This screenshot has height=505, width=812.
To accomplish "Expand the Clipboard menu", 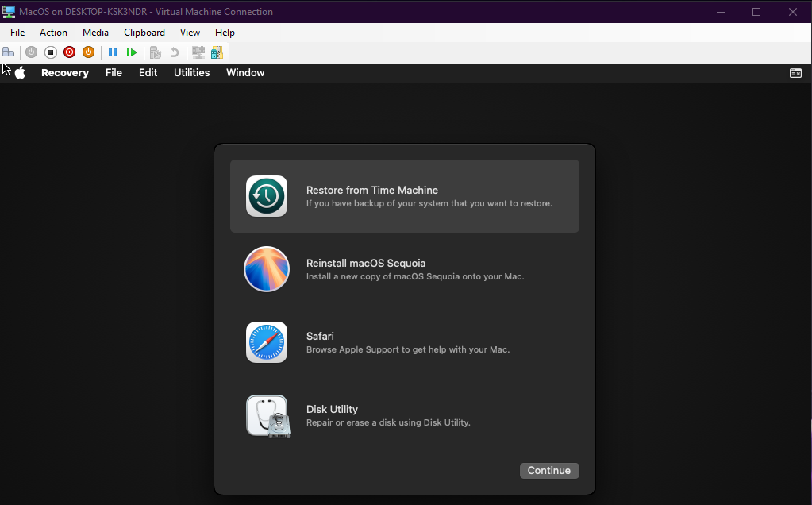I will (144, 33).
